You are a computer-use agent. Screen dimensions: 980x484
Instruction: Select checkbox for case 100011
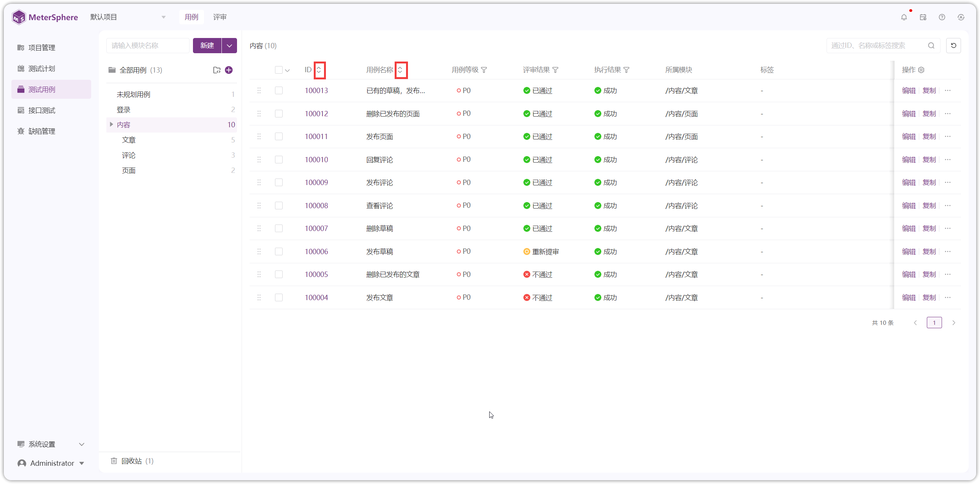coord(279,137)
